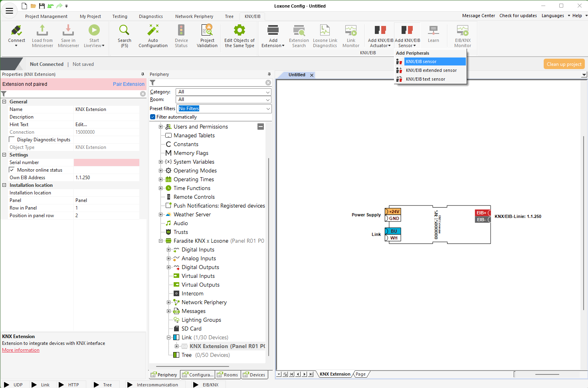Expand the Digital Inputs node
This screenshot has height=388, width=588.
coord(168,249)
